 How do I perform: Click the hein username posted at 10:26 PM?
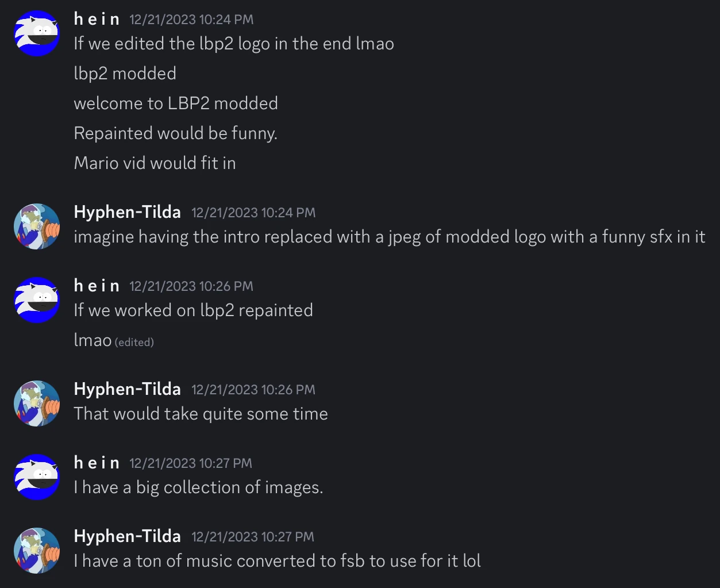[97, 286]
